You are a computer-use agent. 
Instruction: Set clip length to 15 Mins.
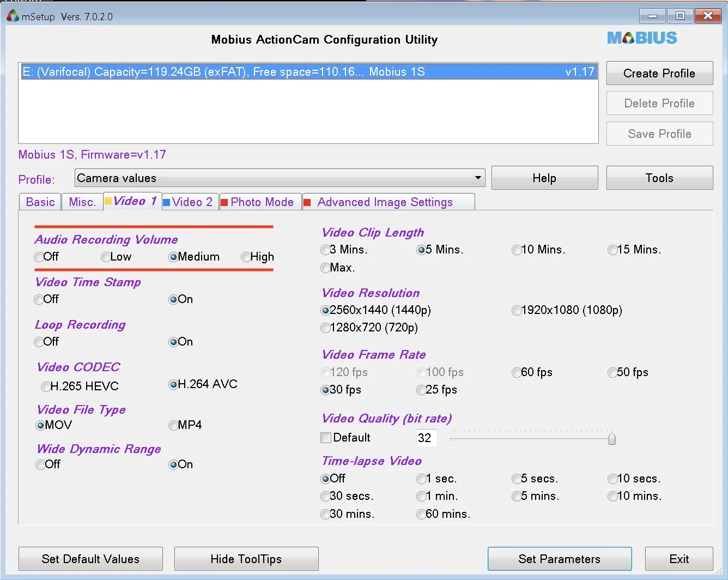point(612,250)
